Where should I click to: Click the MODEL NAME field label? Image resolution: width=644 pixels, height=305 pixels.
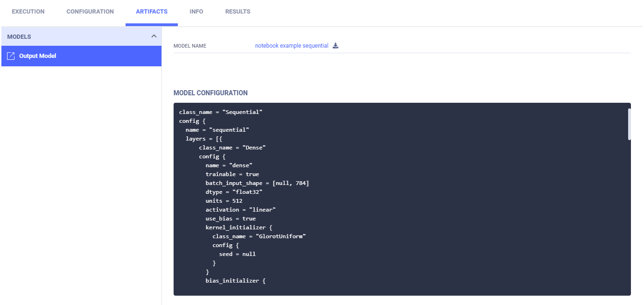190,46
